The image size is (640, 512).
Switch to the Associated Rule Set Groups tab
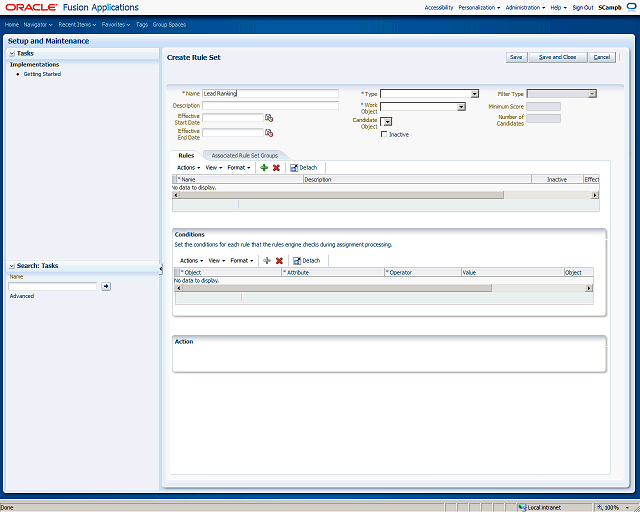244,156
